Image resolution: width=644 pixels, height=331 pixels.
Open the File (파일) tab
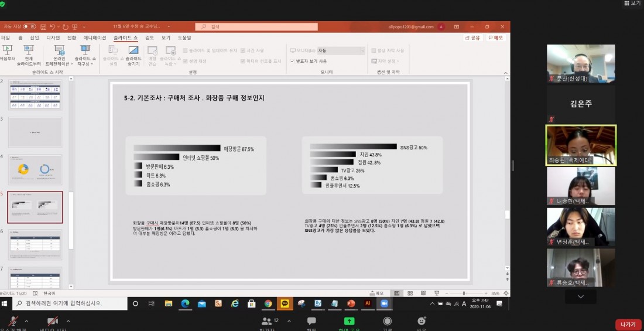point(5,38)
